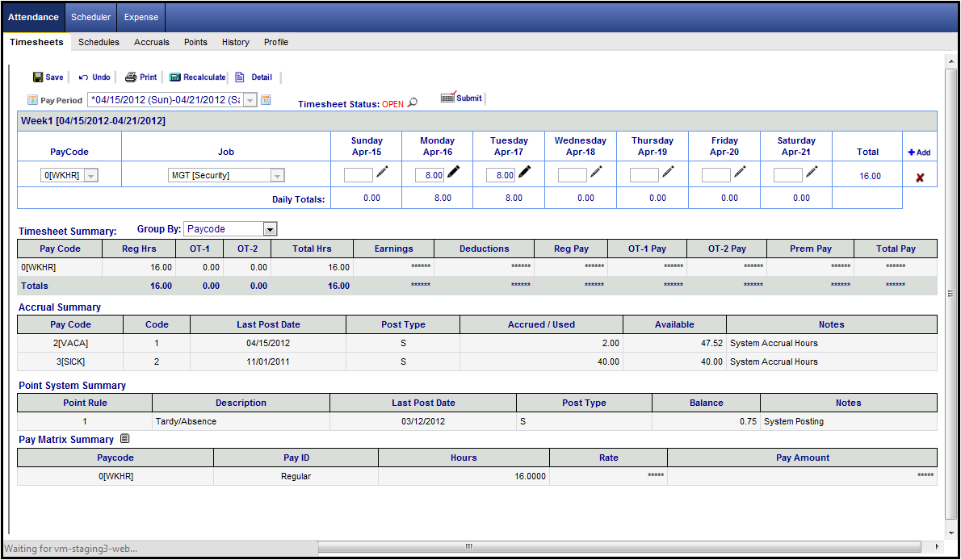
Task: Click the Print printer icon
Action: [x=130, y=77]
